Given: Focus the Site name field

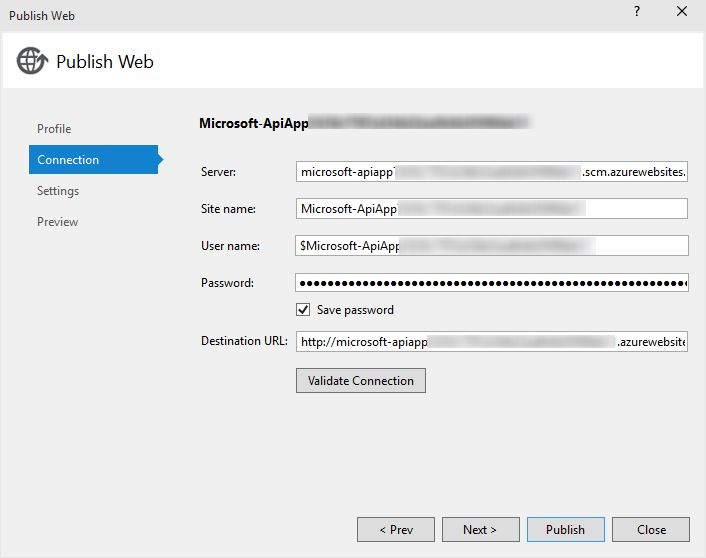Looking at the screenshot, I should [x=492, y=209].
